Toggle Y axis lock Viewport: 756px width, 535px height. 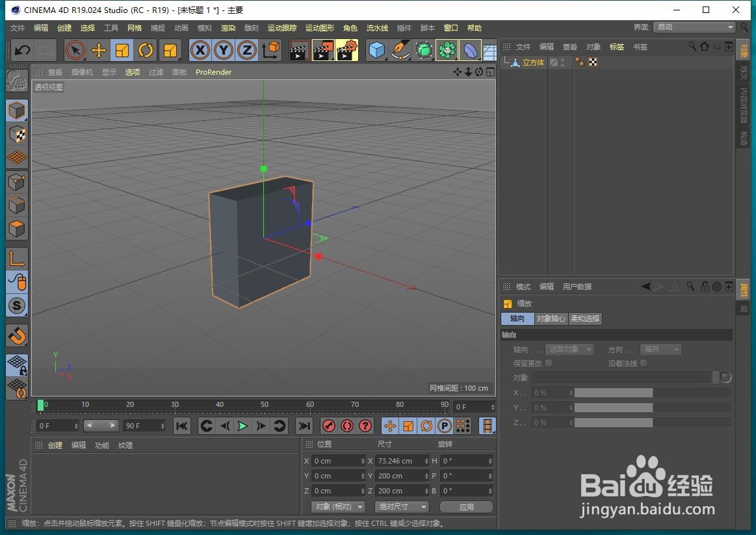(x=223, y=50)
